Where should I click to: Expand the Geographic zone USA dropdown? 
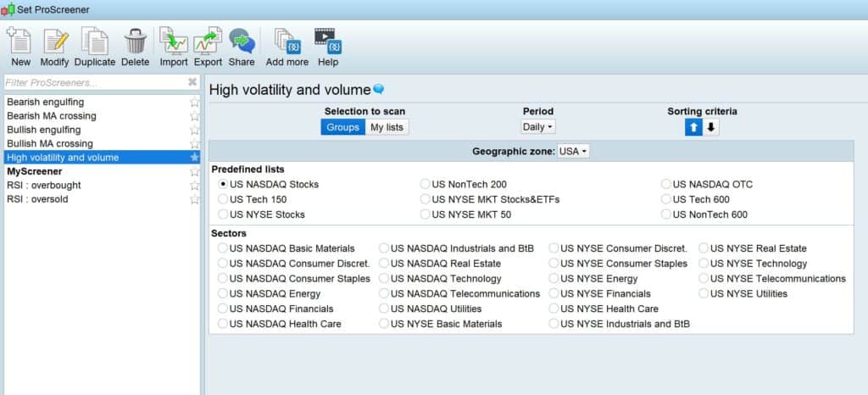click(574, 151)
